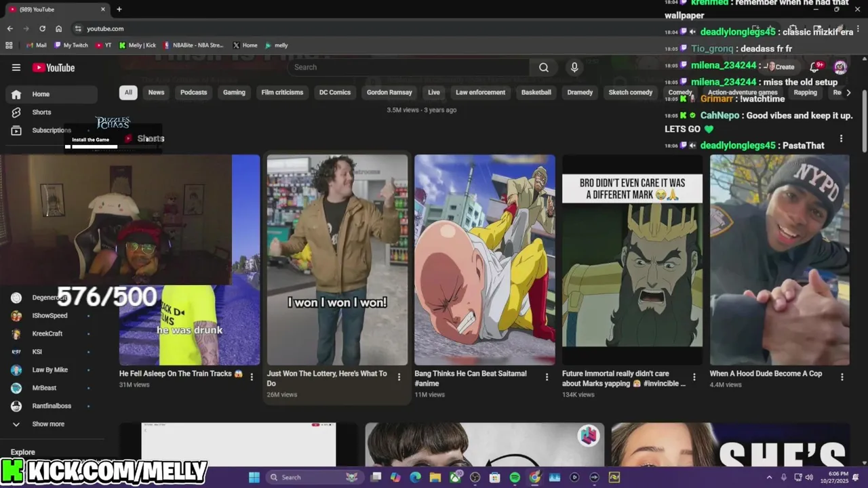Show hidden system tray icons
The height and width of the screenshot is (488, 868).
[769, 477]
